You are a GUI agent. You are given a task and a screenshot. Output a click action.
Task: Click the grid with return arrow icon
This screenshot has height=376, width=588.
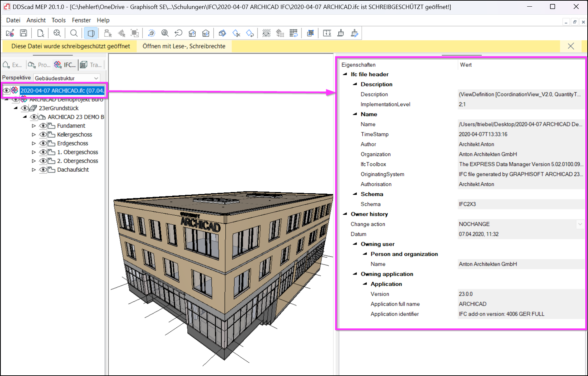pyautogui.click(x=294, y=33)
